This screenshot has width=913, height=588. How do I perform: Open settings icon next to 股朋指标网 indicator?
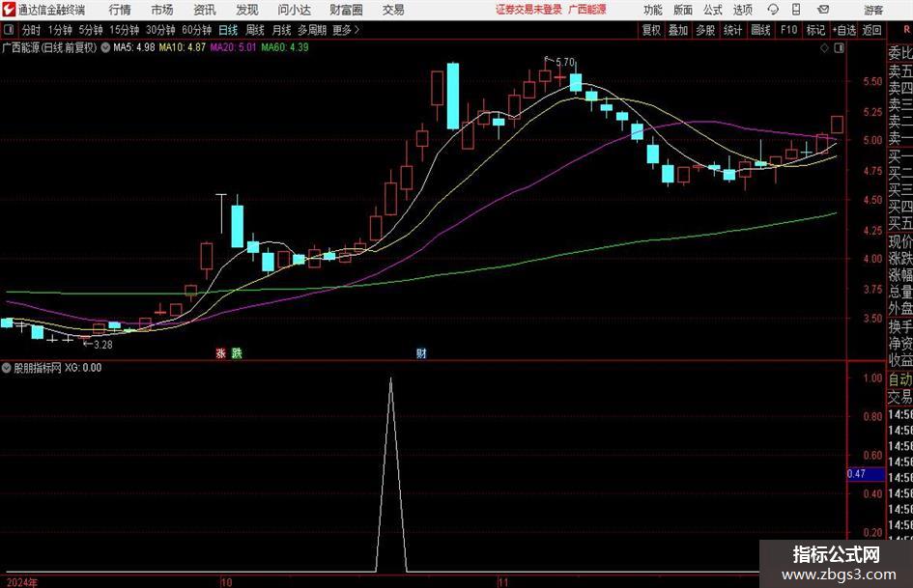pyautogui.click(x=7, y=368)
